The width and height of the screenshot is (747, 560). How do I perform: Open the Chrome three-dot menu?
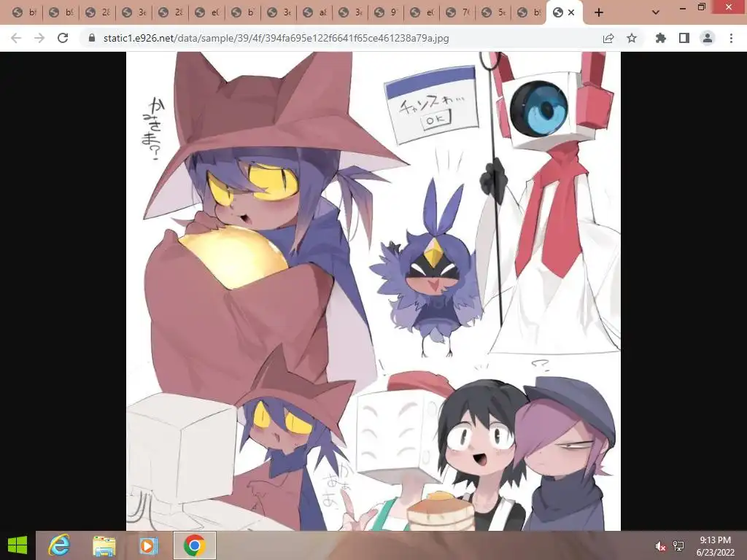[x=731, y=38]
